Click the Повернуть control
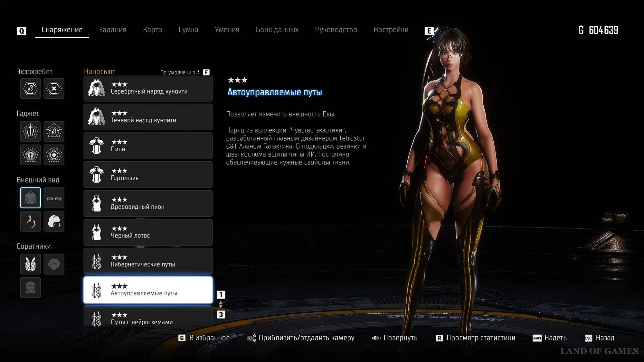This screenshot has height=362, width=644. tap(400, 338)
